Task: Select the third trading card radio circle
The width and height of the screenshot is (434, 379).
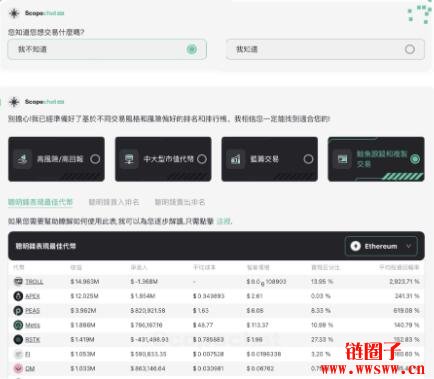Action: [308, 159]
